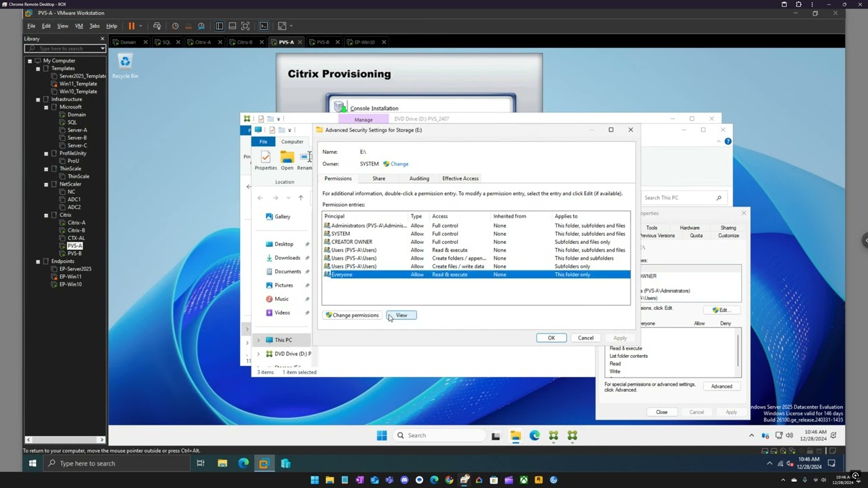This screenshot has width=868, height=488.
Task: Open the Manage tab in the DVD Drive window
Action: 363,119
